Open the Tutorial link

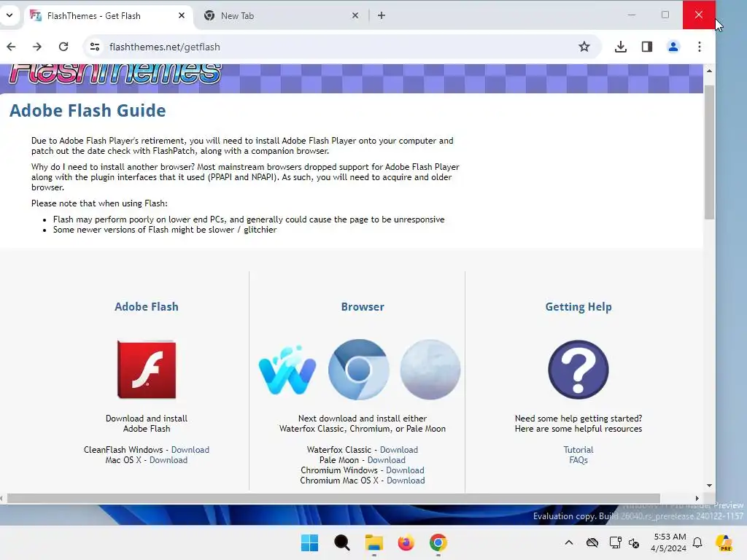pyautogui.click(x=578, y=450)
